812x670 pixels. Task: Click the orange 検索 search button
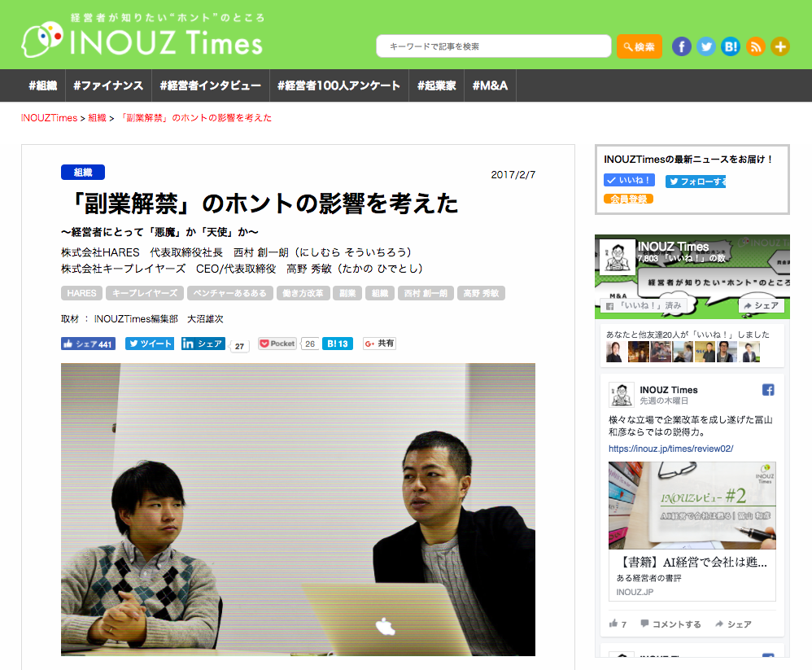pyautogui.click(x=639, y=46)
